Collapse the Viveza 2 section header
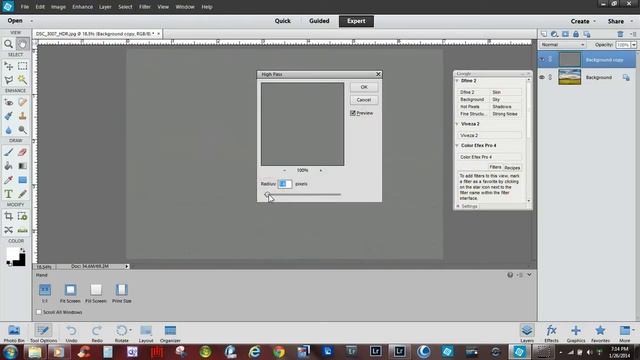This screenshot has width=640, height=360. 457,124
